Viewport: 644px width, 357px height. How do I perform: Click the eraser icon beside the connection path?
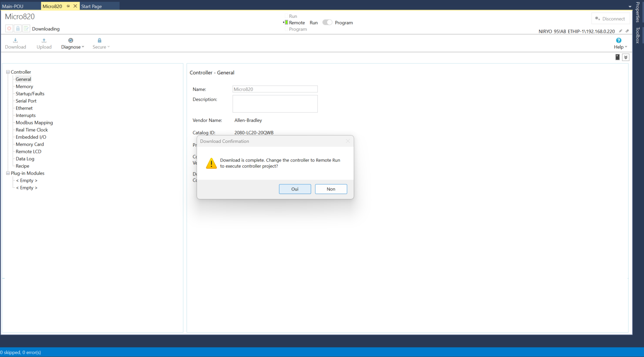[627, 31]
